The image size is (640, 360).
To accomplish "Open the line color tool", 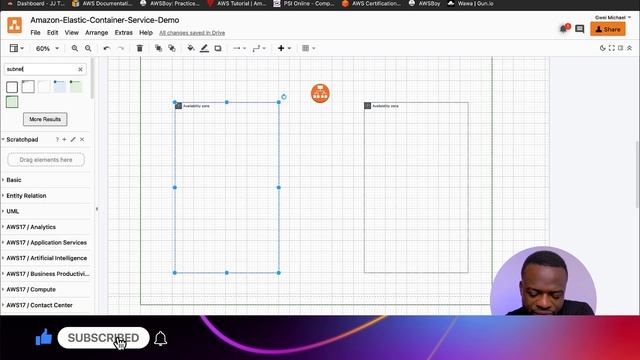I will coord(204,48).
